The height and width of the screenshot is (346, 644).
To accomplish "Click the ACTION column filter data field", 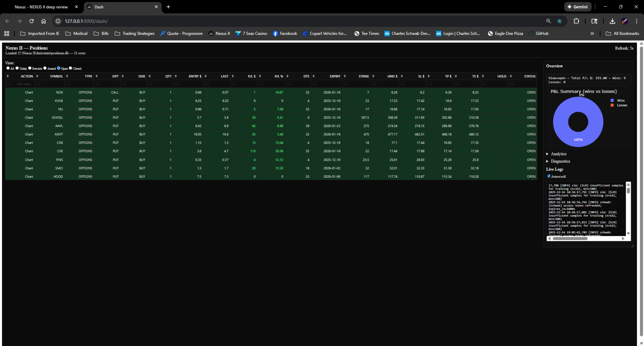I will (24, 84).
